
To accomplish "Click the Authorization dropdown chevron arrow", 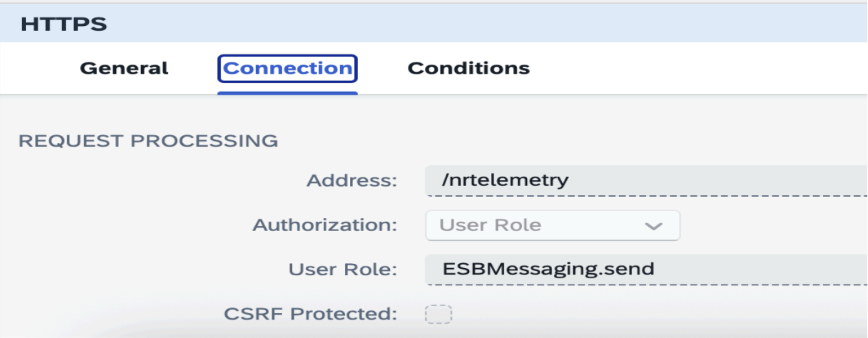I will [x=653, y=225].
